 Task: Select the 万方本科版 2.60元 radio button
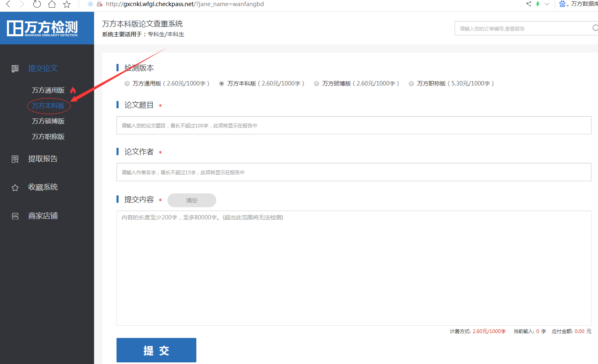click(x=222, y=83)
